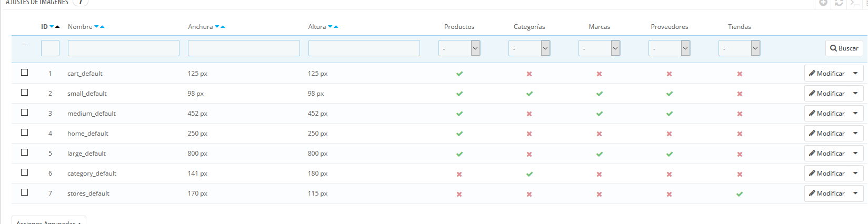Click the Nombre filter text field
This screenshot has width=868, height=224.
click(123, 48)
